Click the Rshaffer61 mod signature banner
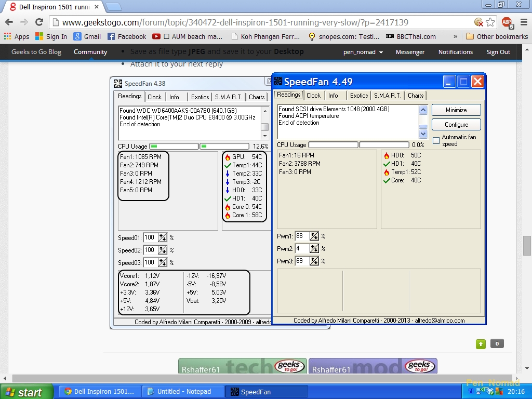Image resolution: width=532 pixels, height=399 pixels. click(373, 366)
